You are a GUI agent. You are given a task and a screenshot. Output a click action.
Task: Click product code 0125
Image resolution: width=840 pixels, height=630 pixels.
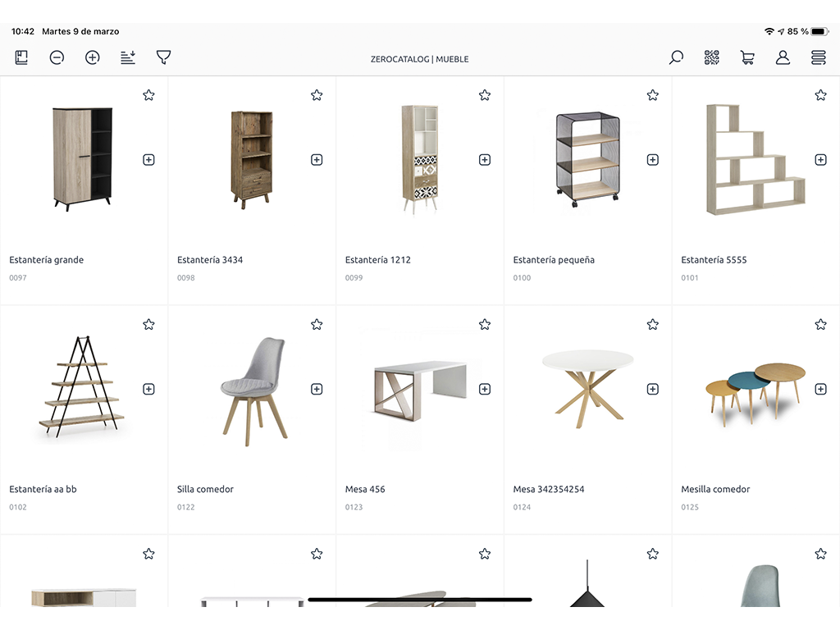(x=690, y=507)
